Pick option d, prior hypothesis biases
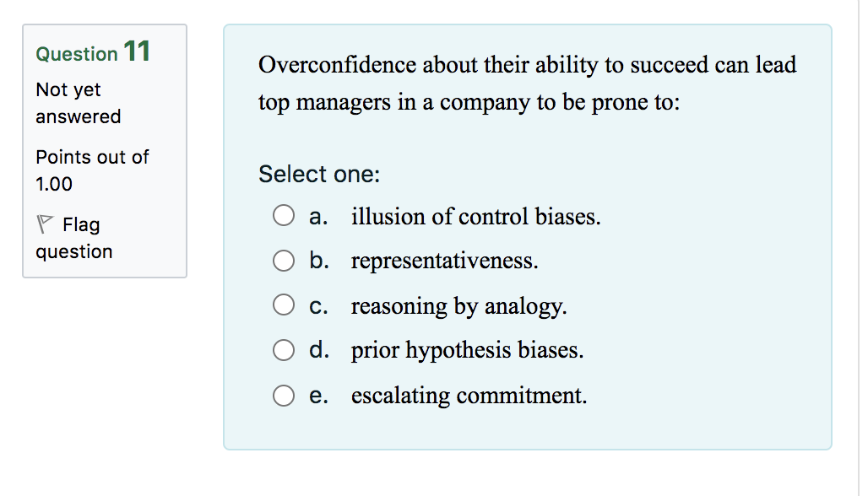The width and height of the screenshot is (868, 496). [284, 349]
